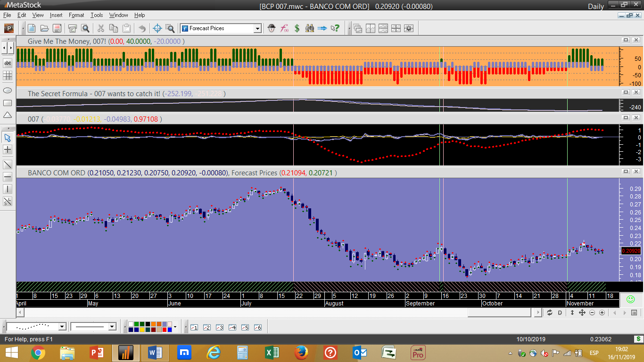Open Excel from the Windows taskbar
644x362 pixels.
[x=272, y=353]
